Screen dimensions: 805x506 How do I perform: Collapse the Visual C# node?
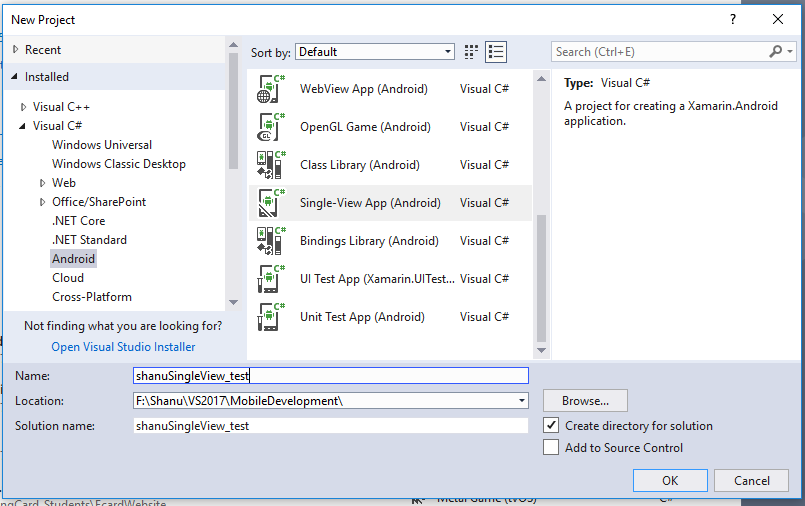(22, 126)
